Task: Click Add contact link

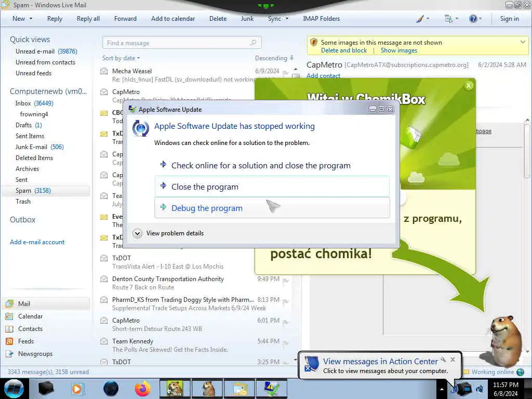Action: 323,76
